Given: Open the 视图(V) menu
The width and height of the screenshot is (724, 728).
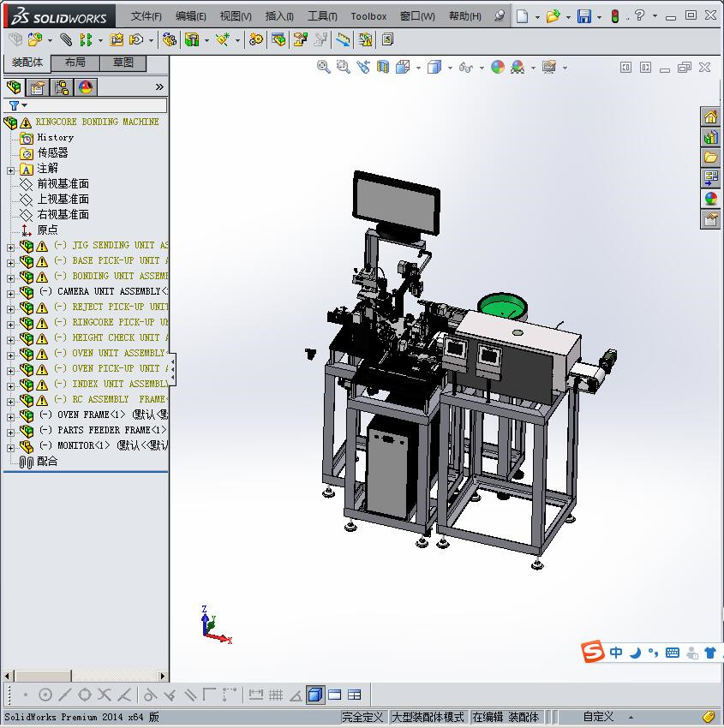Looking at the screenshot, I should (x=236, y=16).
